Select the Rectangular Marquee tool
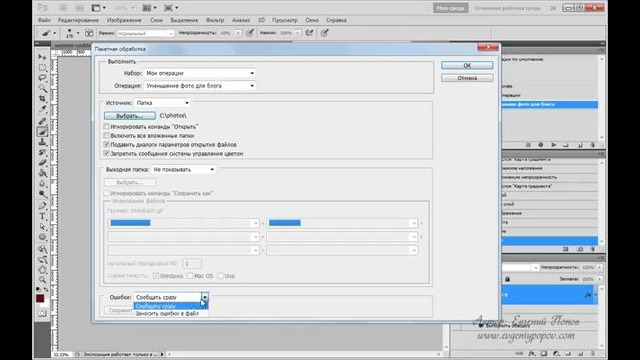 (42, 67)
